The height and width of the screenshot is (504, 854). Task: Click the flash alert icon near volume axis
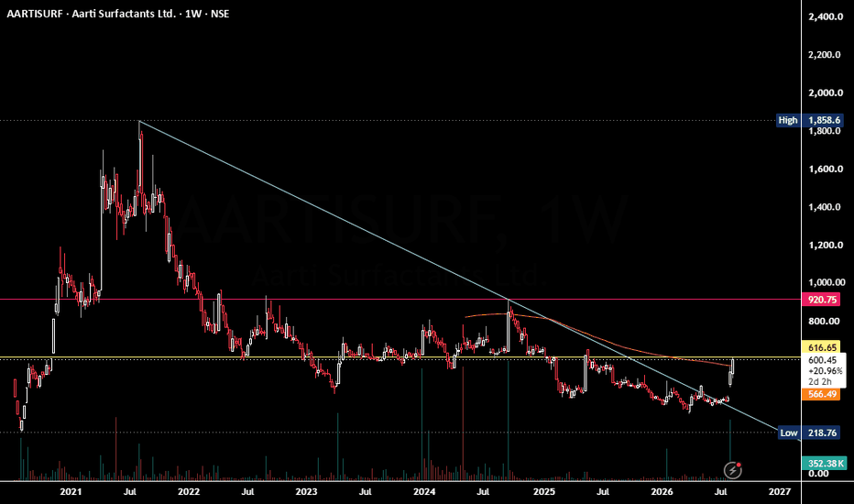pos(732,470)
